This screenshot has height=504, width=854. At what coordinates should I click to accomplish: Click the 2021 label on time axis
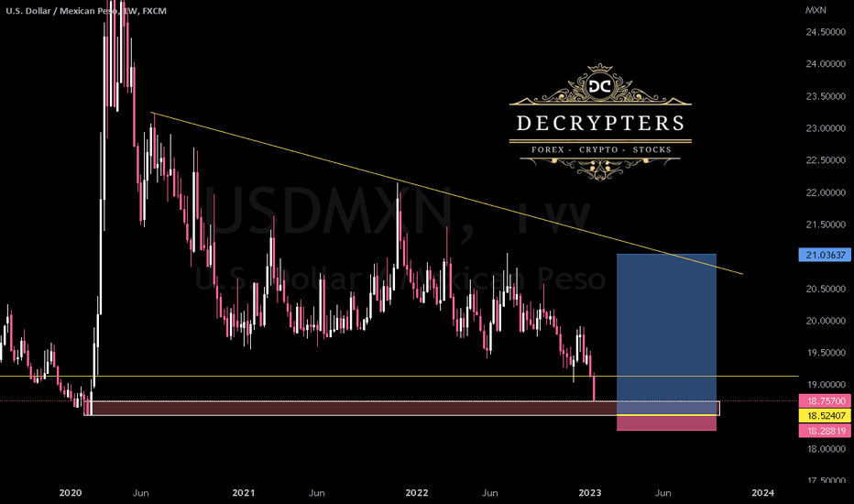(x=244, y=493)
